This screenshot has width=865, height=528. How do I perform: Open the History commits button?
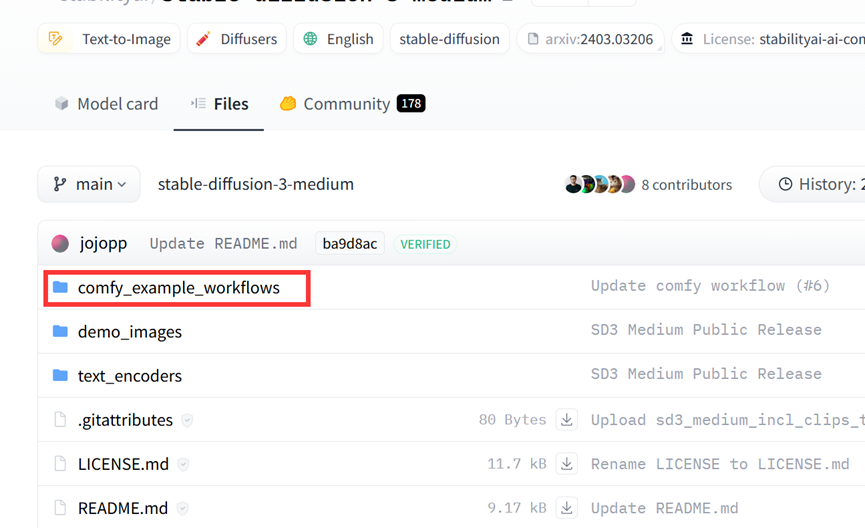(812, 184)
